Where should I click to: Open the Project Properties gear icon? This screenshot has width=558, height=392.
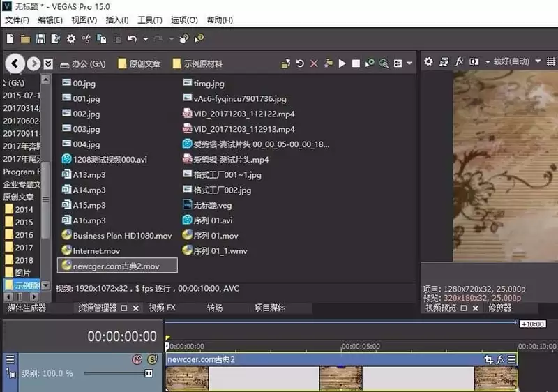pyautogui.click(x=71, y=39)
